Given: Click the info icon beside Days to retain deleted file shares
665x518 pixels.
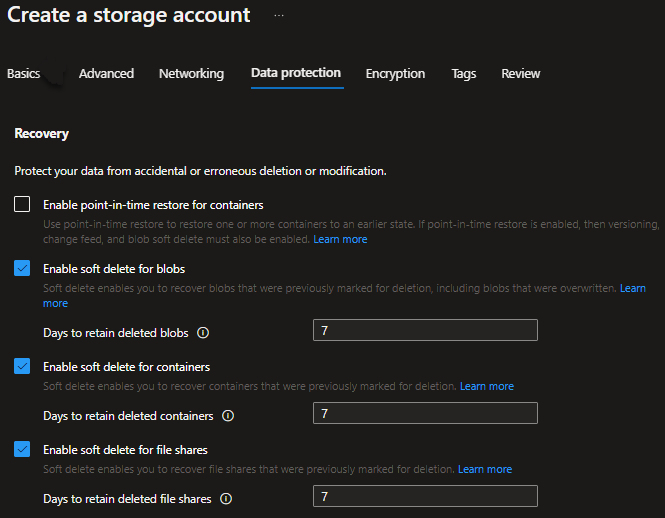Looking at the screenshot, I should tap(225, 498).
